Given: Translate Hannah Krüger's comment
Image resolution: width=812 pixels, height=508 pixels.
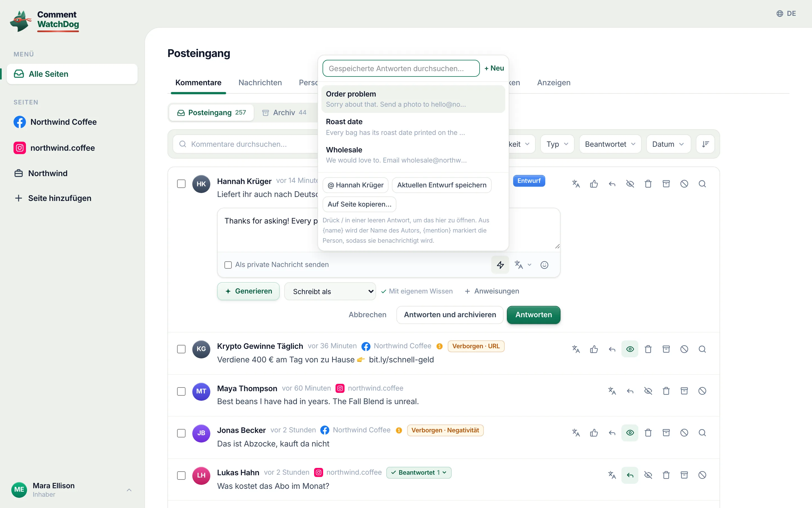Looking at the screenshot, I should pyautogui.click(x=576, y=184).
